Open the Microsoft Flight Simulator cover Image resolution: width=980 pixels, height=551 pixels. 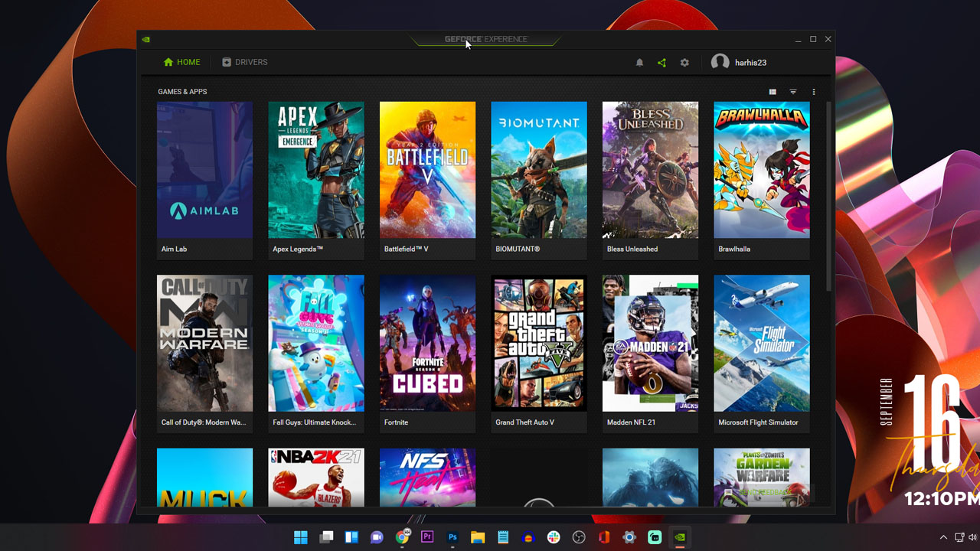[x=762, y=344]
